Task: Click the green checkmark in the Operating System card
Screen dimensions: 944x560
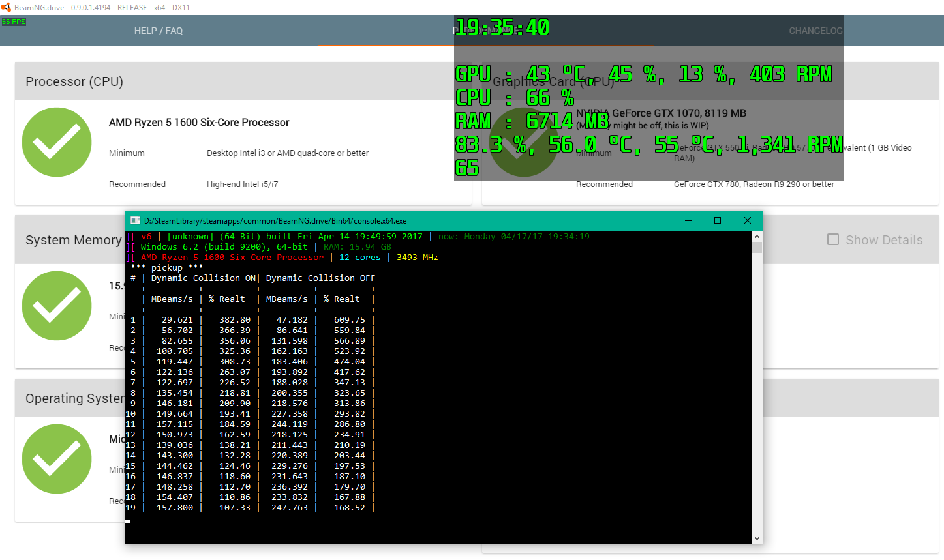Action: tap(57, 459)
